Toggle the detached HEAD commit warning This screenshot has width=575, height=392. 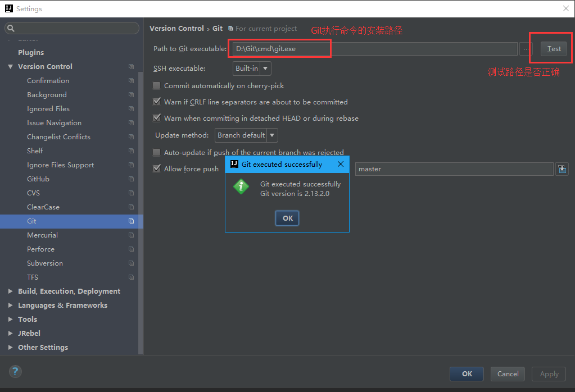pyautogui.click(x=157, y=118)
